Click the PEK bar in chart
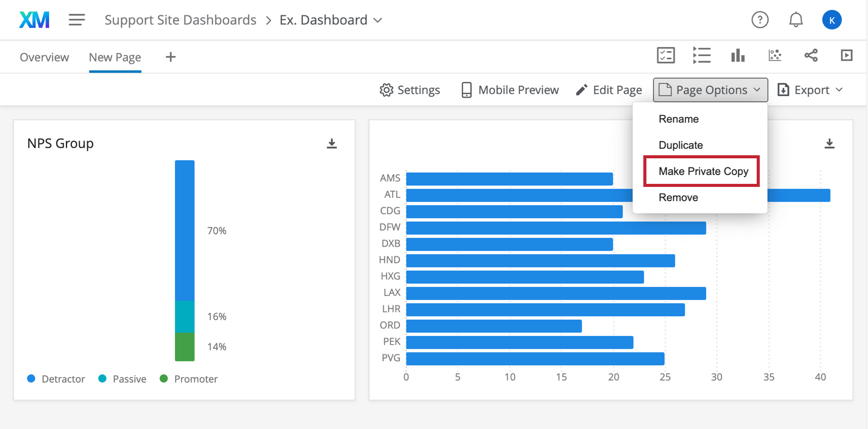The height and width of the screenshot is (429, 868). coord(520,342)
